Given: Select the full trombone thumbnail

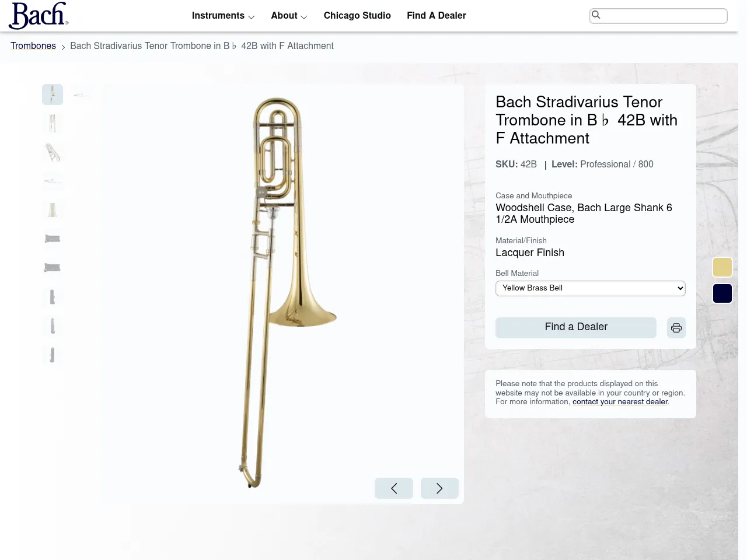Looking at the screenshot, I should (x=52, y=94).
